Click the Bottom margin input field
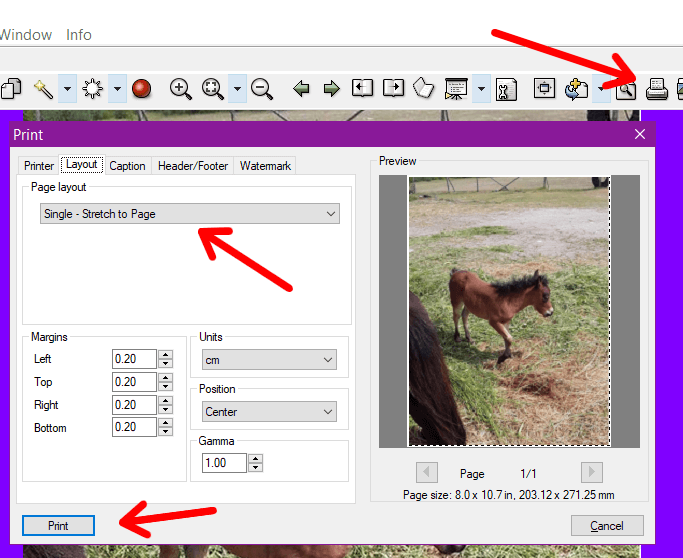 tap(134, 427)
